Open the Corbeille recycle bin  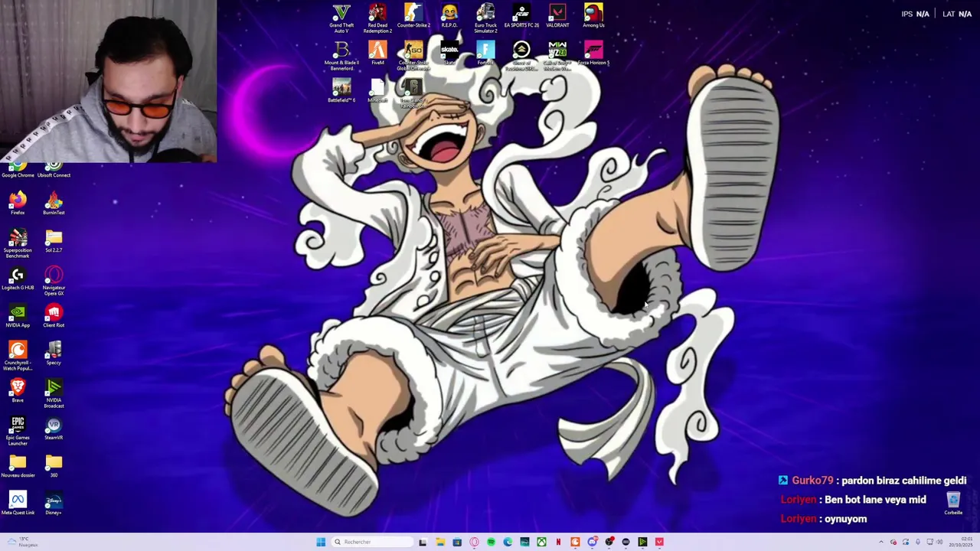coord(953,504)
